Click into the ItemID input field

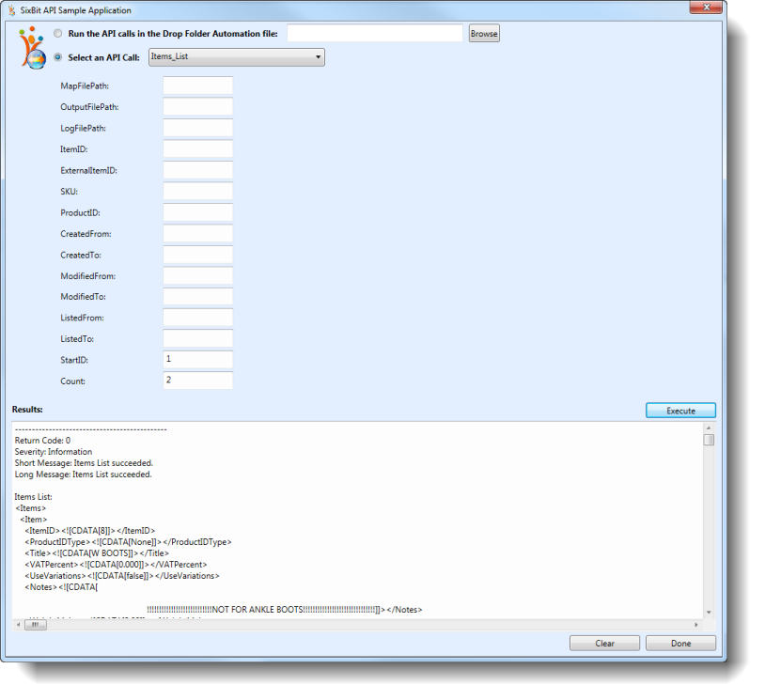pos(197,148)
